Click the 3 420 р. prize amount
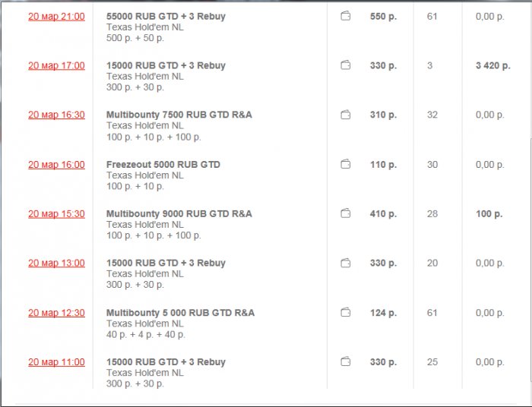This screenshot has height=407, width=532. pyautogui.click(x=492, y=66)
